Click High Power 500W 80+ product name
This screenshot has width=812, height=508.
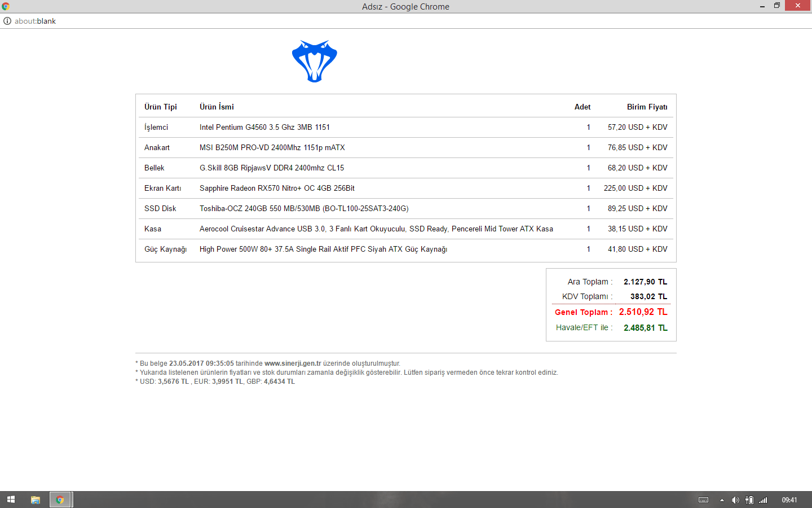click(323, 249)
